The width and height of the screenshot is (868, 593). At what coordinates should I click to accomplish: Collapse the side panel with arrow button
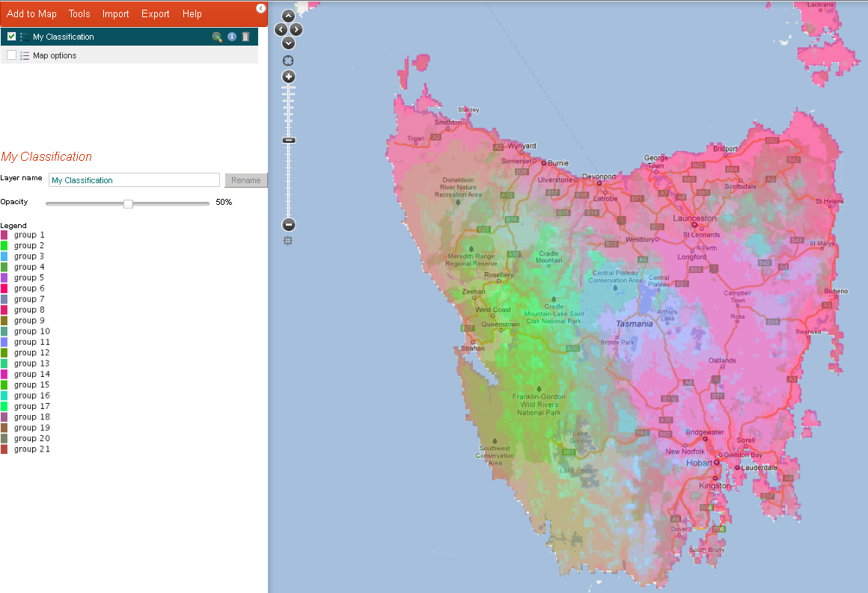[260, 8]
